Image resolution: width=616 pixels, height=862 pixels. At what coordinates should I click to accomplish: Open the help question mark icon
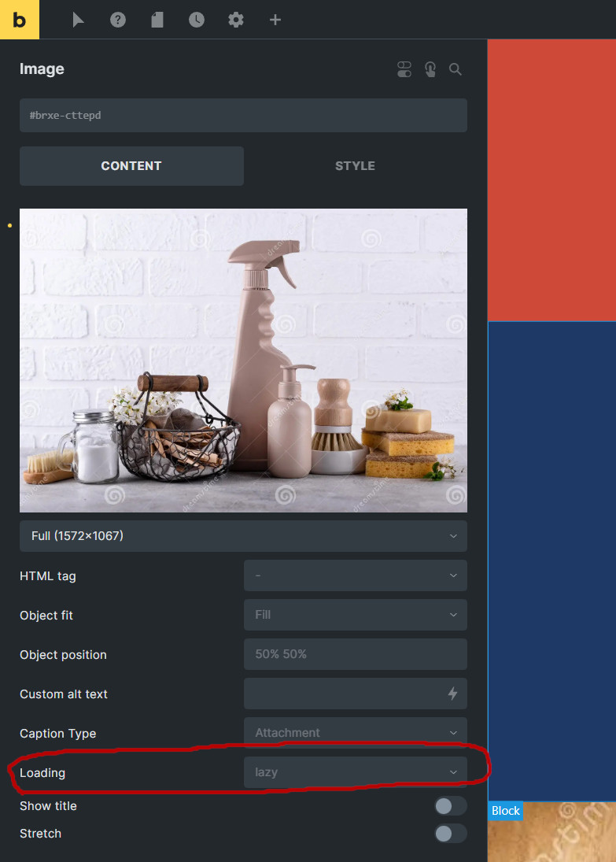pyautogui.click(x=117, y=20)
